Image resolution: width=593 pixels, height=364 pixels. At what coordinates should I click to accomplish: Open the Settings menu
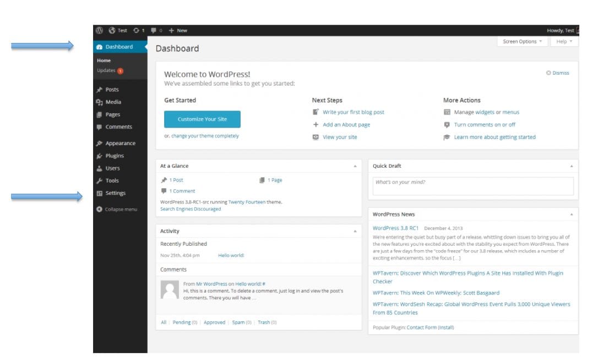[x=115, y=193]
